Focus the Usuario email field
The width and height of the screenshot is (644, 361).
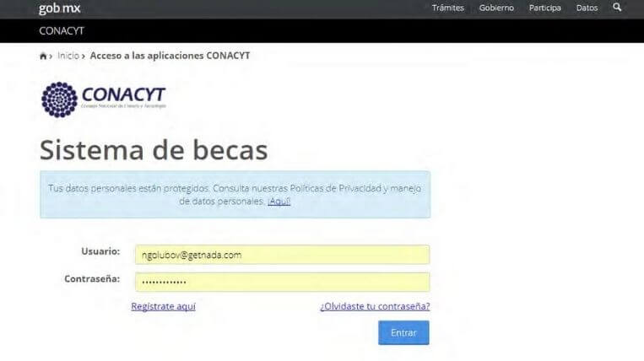[282, 255]
